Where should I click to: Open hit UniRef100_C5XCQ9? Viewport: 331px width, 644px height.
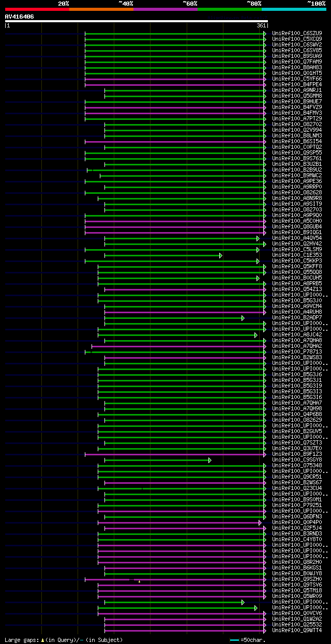tap(297, 39)
